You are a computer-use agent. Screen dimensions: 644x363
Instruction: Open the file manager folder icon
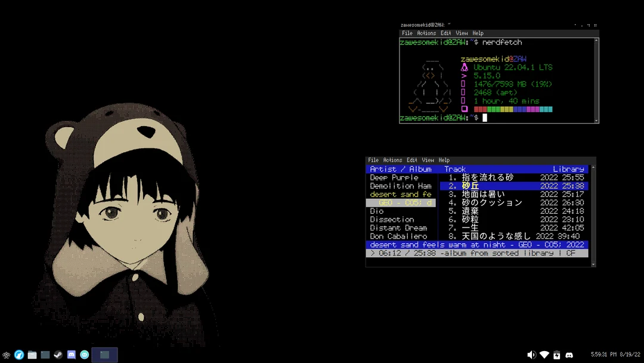(x=32, y=355)
